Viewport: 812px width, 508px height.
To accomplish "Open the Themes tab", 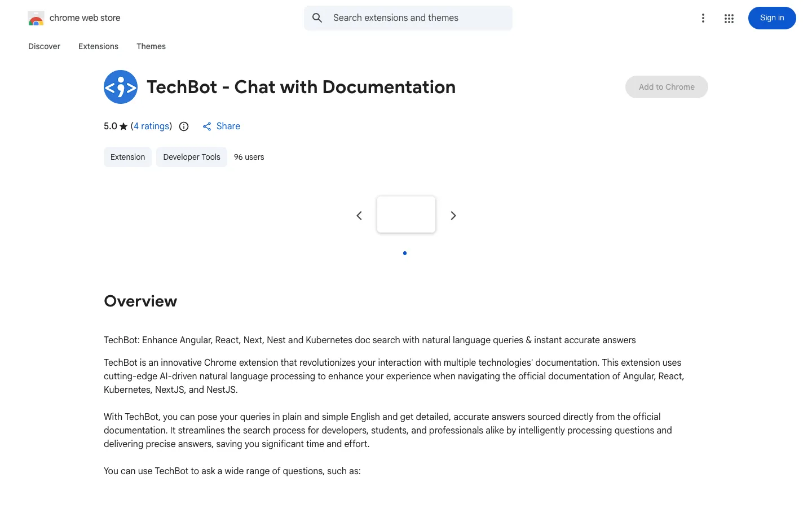I will [151, 46].
